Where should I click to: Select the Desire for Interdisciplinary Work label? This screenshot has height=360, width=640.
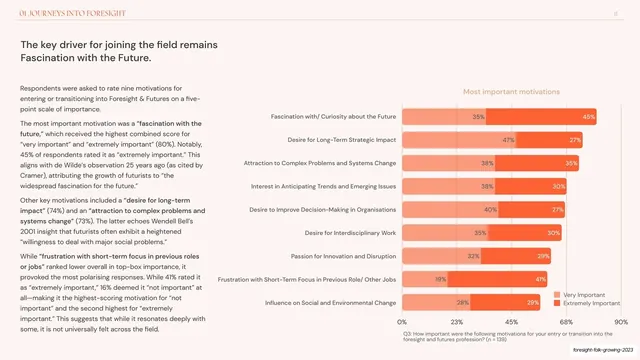pyautogui.click(x=350, y=233)
